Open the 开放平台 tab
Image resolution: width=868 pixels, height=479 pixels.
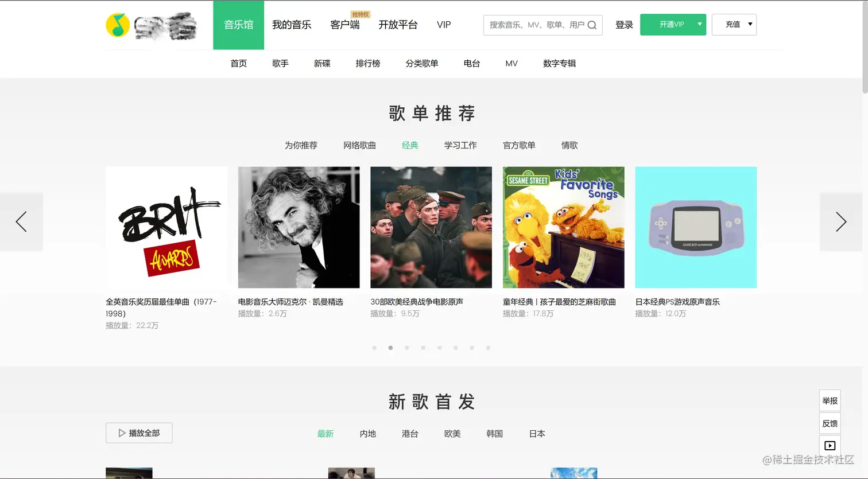(398, 25)
